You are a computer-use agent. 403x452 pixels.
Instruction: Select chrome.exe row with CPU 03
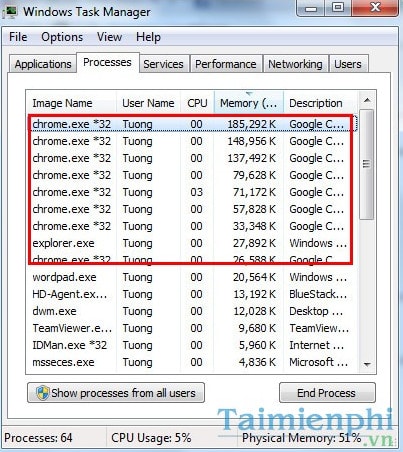pos(192,192)
